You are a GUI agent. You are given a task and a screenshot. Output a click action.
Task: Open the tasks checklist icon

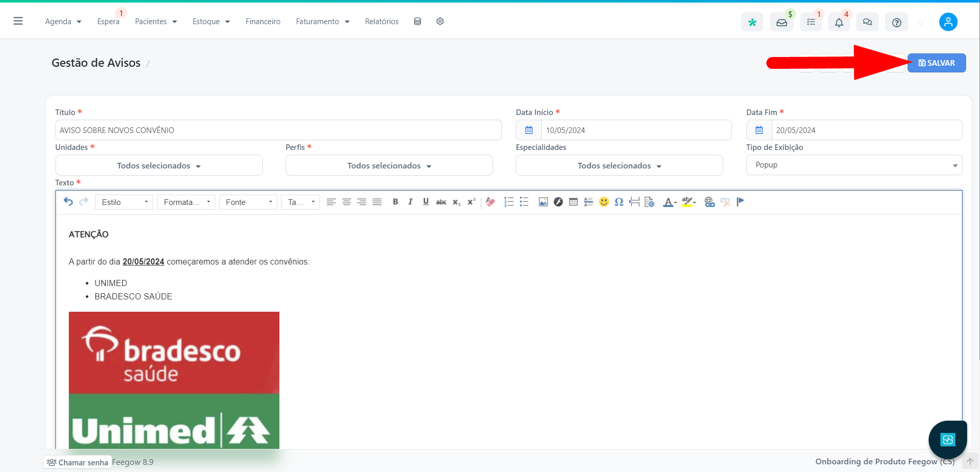(x=811, y=22)
